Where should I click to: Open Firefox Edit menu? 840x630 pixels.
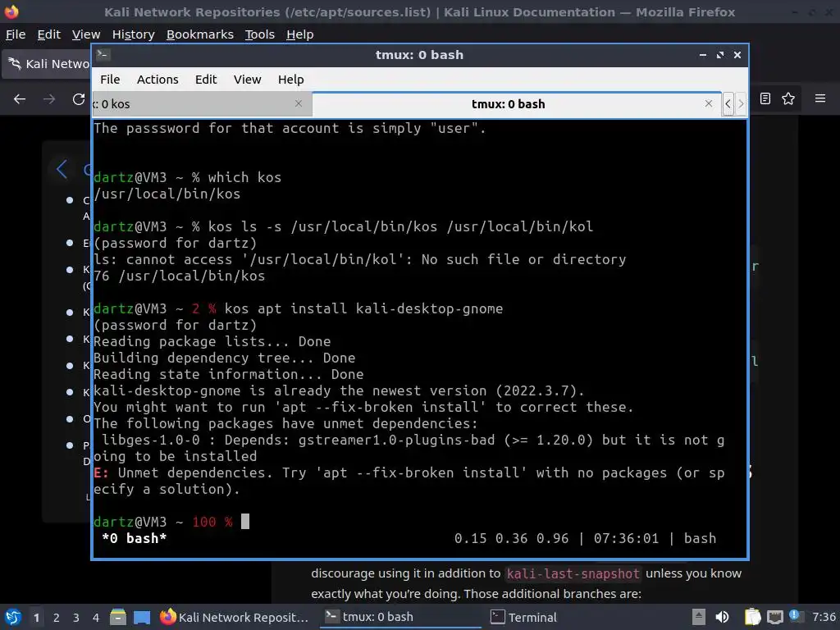(48, 34)
